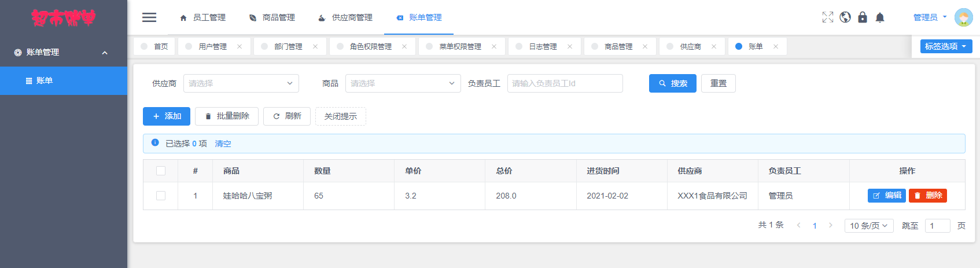Check the select-all checkbox in the table header

click(x=161, y=171)
